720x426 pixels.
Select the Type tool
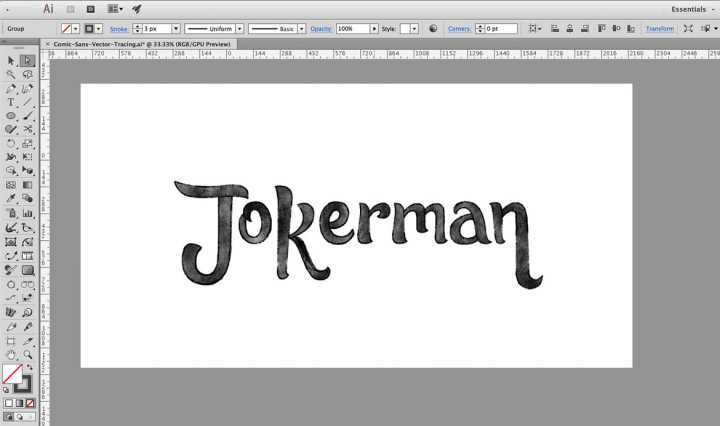click(x=10, y=102)
